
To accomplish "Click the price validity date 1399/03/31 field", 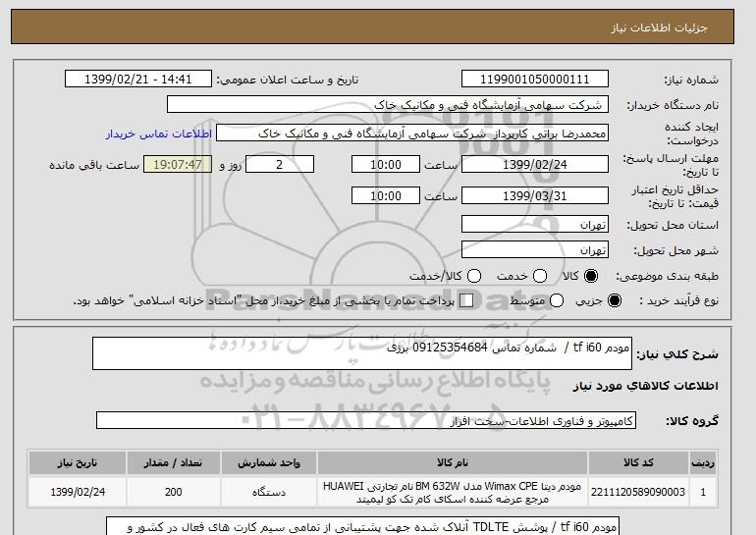I will point(535,195).
